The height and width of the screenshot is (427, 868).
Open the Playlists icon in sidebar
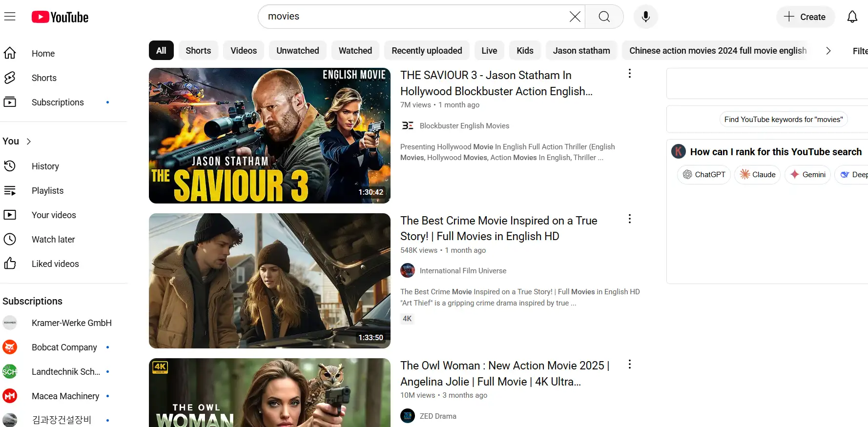[10, 190]
